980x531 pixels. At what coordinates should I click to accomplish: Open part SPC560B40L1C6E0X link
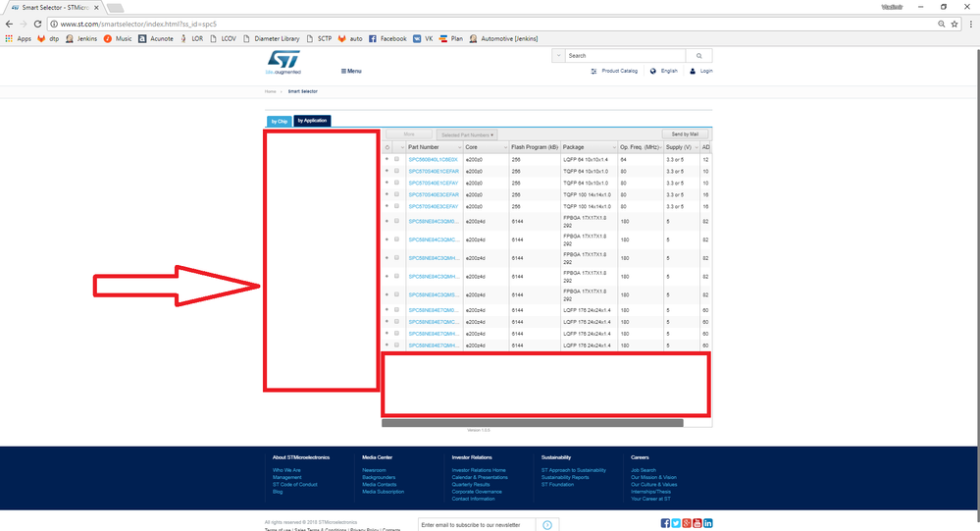[x=434, y=160]
